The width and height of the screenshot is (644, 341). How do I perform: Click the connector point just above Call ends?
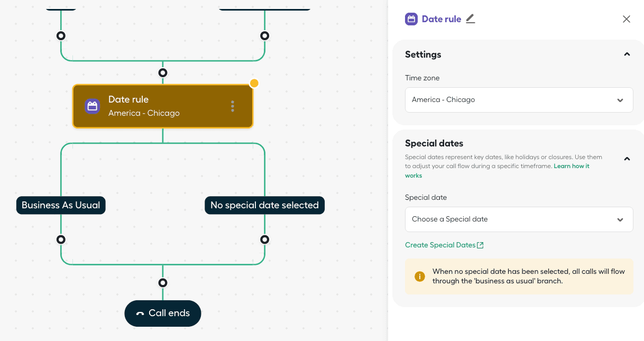[163, 283]
